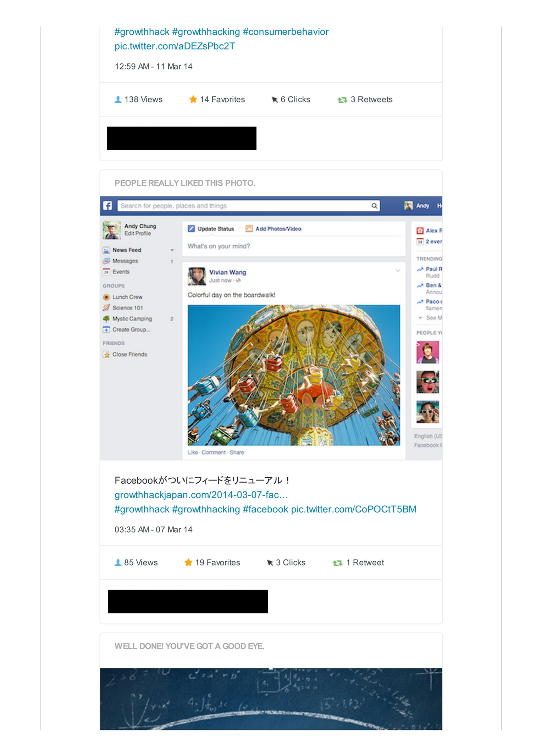Open Vivian Wang's post options chevron
Screen dimensions: 536x756
click(x=398, y=271)
